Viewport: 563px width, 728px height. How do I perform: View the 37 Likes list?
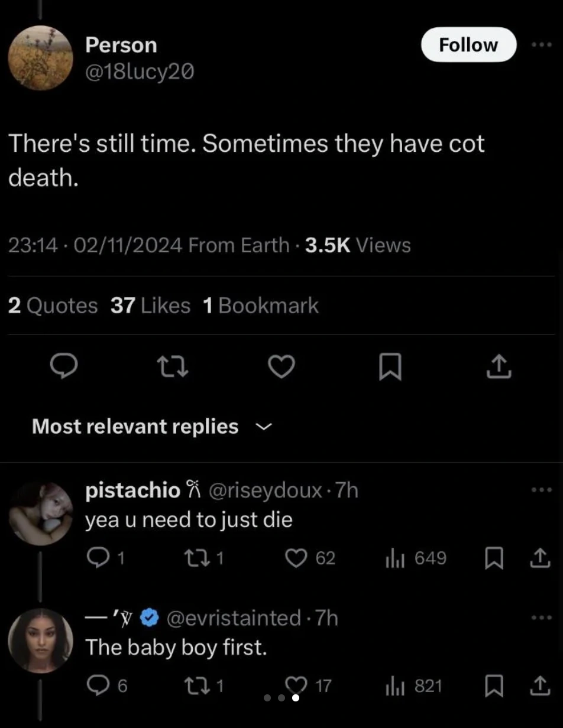click(x=150, y=305)
